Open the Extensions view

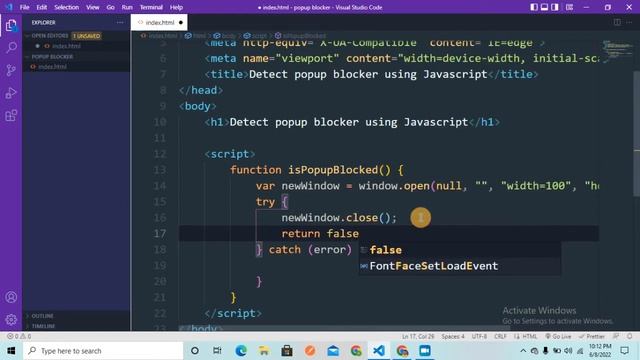[11, 116]
